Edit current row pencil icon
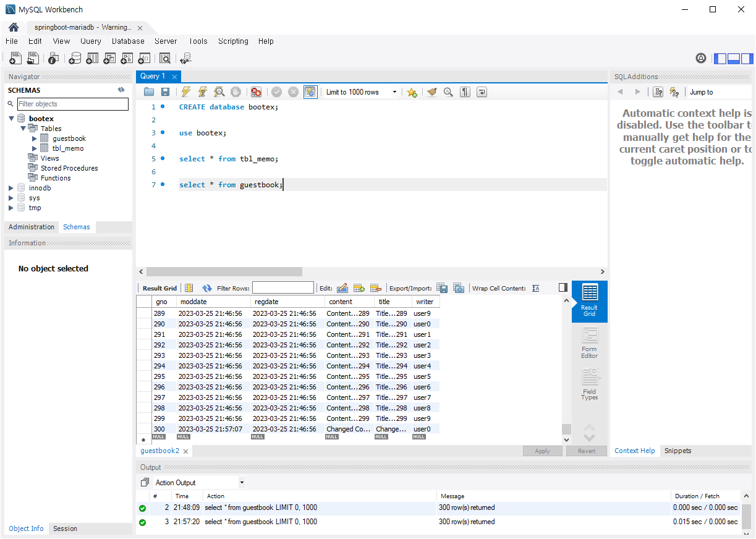 (342, 288)
